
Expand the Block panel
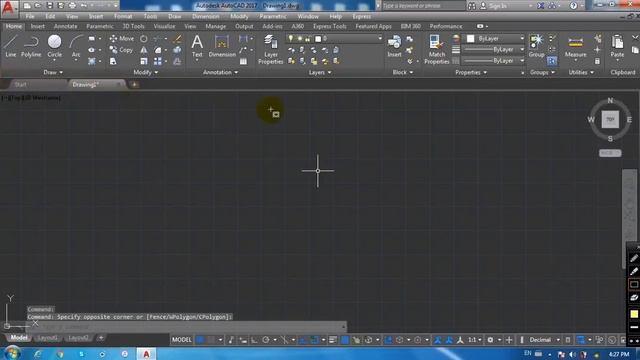(x=403, y=72)
